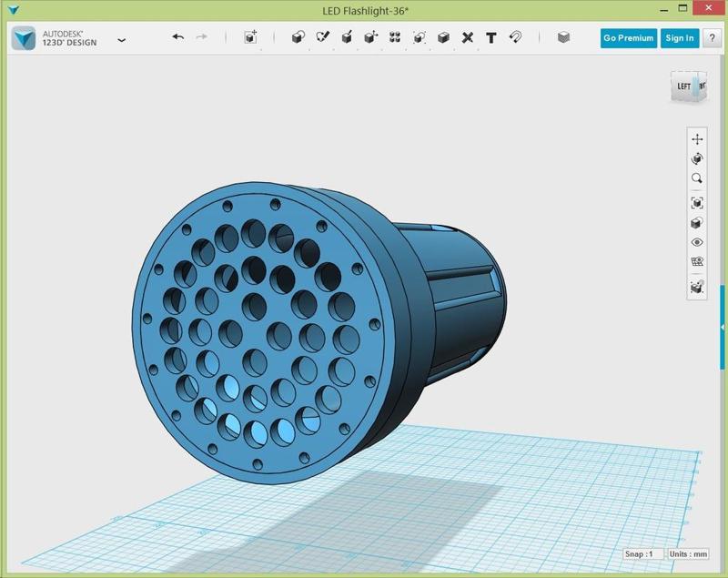Screen dimensions: 728x578
Task: Toggle solid visibility with the eye icon
Action: pos(697,243)
